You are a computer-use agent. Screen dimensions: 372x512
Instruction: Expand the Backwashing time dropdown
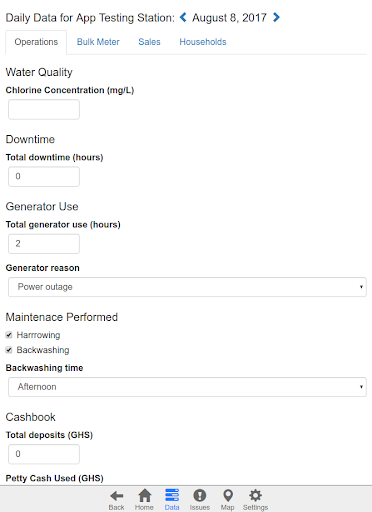[187, 387]
